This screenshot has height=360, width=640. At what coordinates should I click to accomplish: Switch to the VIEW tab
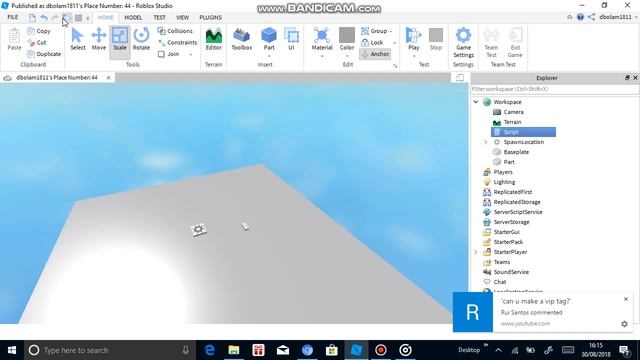click(182, 18)
